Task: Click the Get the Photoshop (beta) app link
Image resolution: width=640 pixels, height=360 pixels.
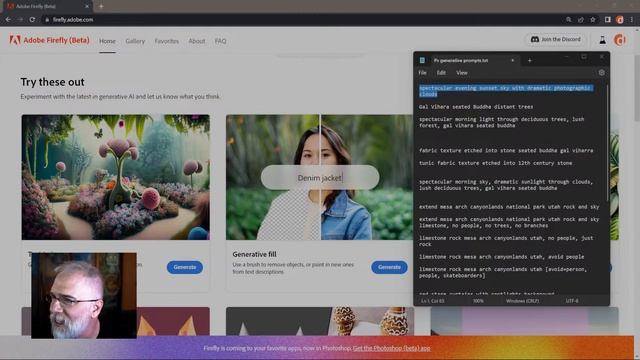Action: 391,348
